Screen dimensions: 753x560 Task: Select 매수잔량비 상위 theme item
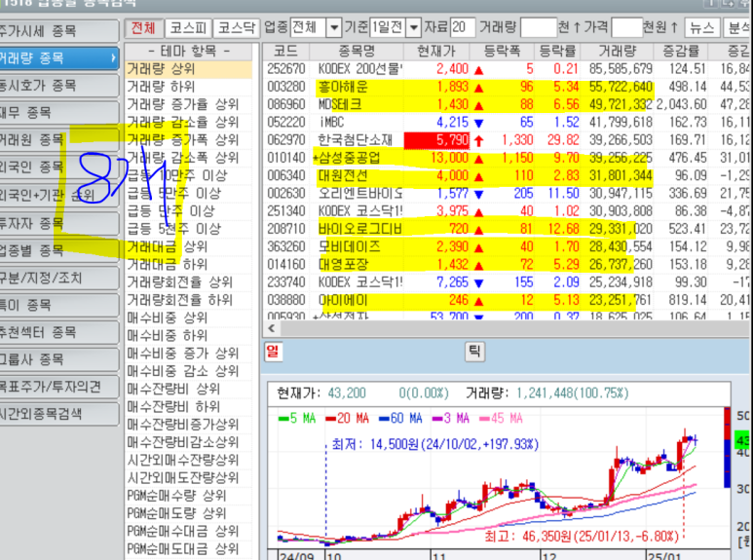pyautogui.click(x=189, y=389)
